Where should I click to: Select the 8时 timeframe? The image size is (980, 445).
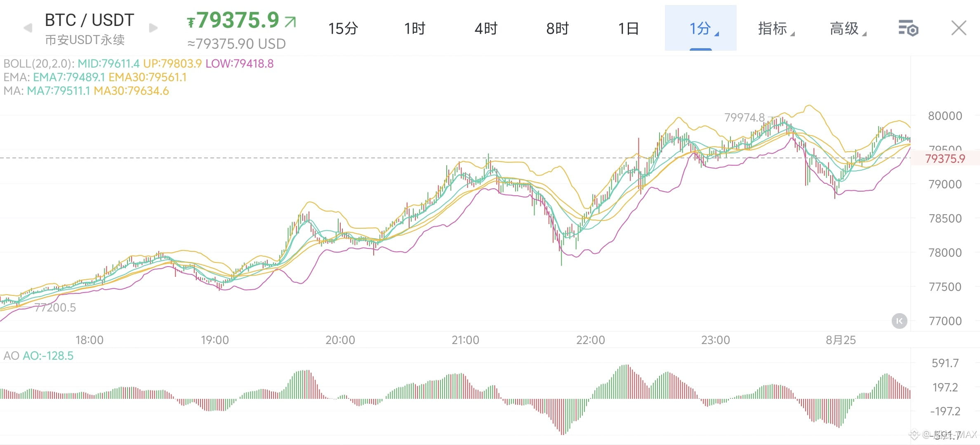(558, 28)
